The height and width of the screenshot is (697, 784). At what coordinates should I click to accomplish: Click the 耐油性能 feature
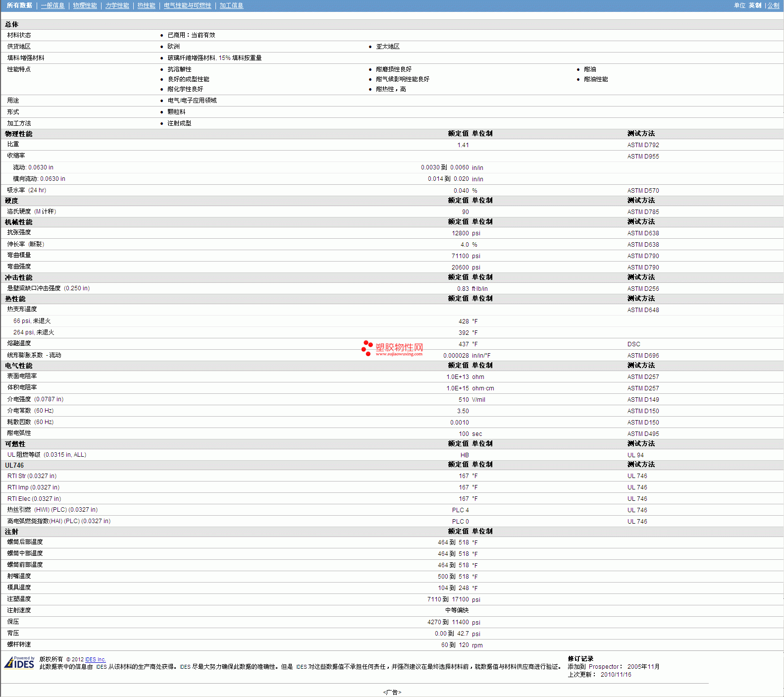coord(596,79)
